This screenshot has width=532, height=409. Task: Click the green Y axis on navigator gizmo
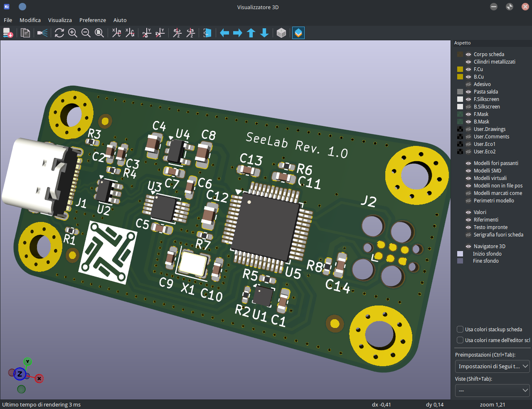27,362
